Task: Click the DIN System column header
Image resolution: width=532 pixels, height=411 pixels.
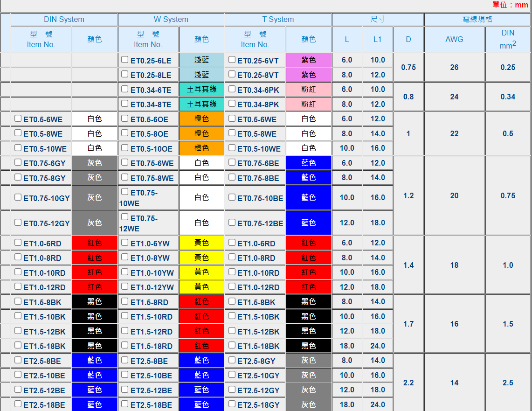Action: coord(64,20)
